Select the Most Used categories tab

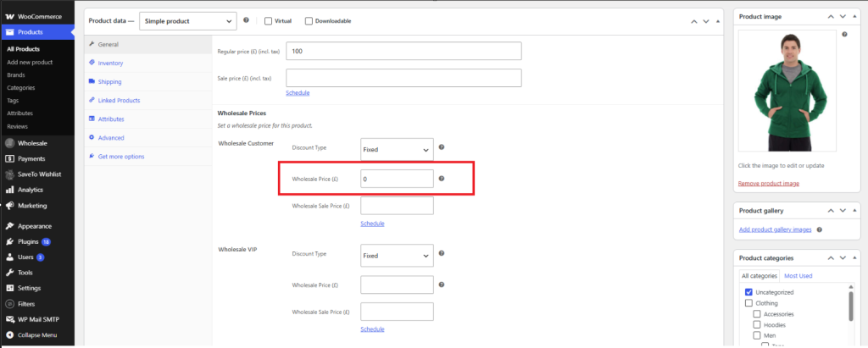(798, 275)
